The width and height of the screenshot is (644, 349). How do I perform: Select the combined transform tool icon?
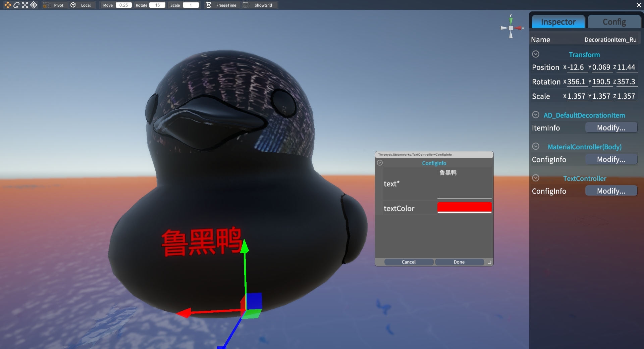34,5
